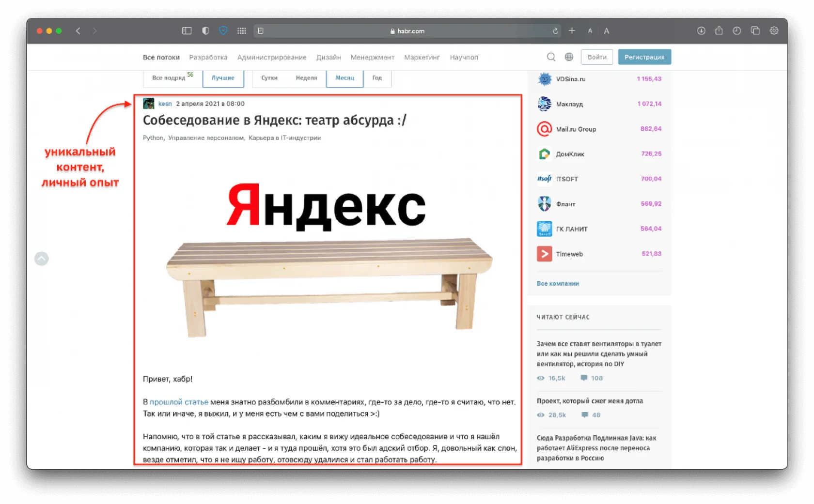Click the Safari share icon
Screen dimensions: 814x504
(x=719, y=31)
